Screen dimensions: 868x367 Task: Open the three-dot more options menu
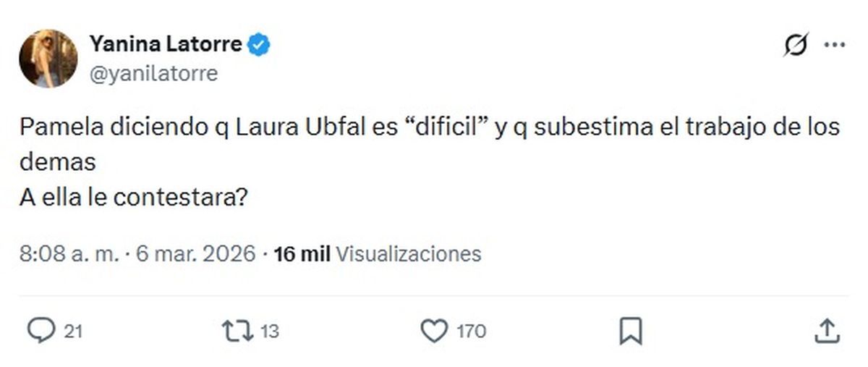tap(834, 45)
